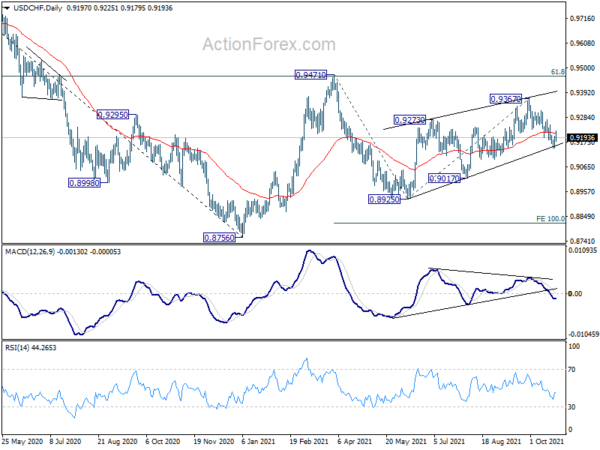Select the USDCHF,Daily chart title text
The image size is (600, 450).
coord(38,8)
